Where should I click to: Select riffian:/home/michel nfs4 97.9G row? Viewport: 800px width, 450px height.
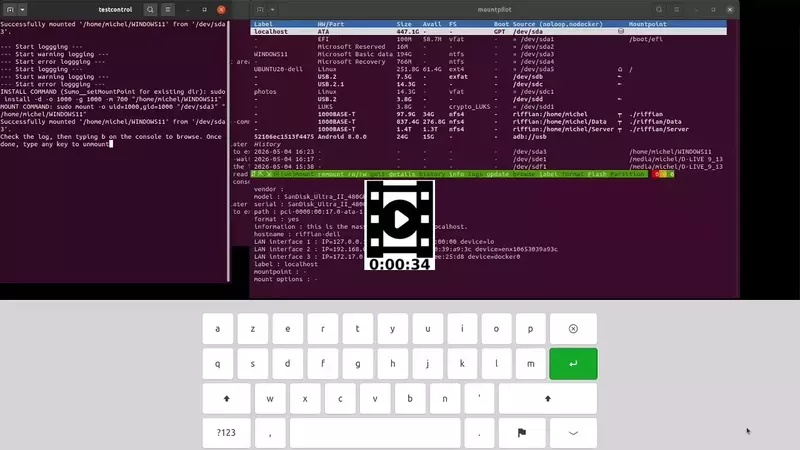488,114
